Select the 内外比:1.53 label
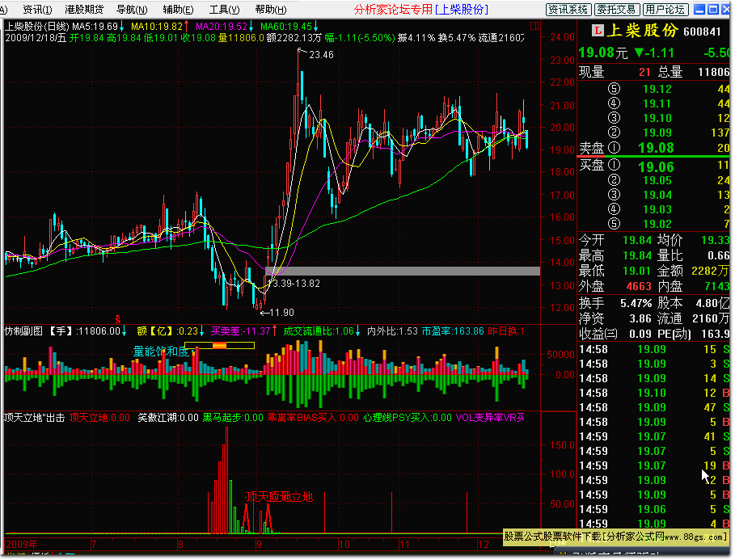Image resolution: width=735 pixels, height=560 pixels. [392, 331]
